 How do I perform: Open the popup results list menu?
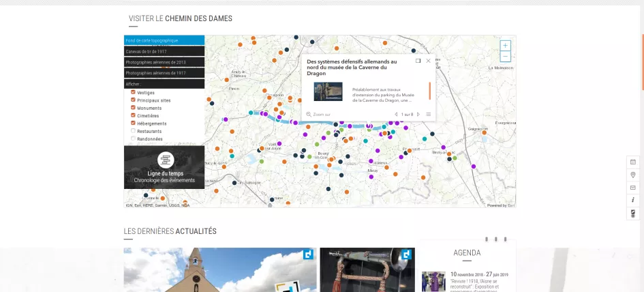pyautogui.click(x=429, y=115)
